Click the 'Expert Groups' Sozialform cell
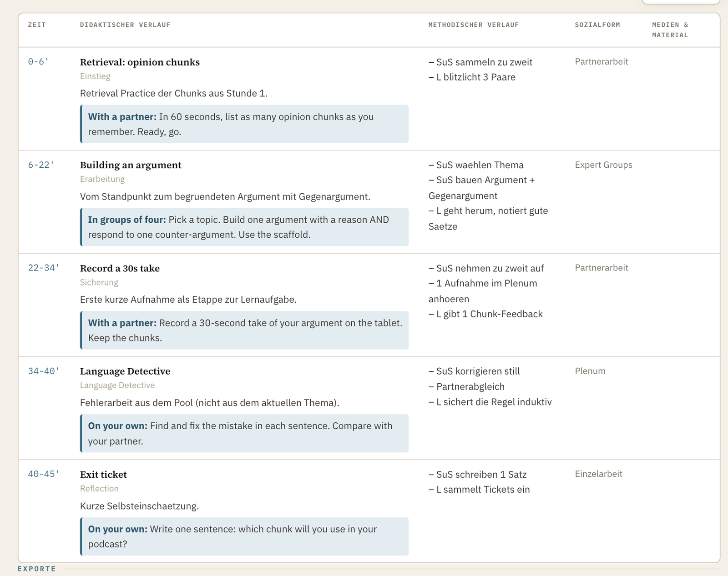 pos(603,165)
